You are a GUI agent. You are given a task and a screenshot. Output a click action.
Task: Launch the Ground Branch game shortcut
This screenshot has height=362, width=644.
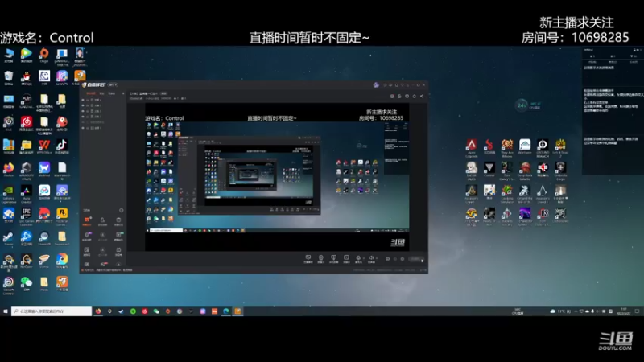543,148
